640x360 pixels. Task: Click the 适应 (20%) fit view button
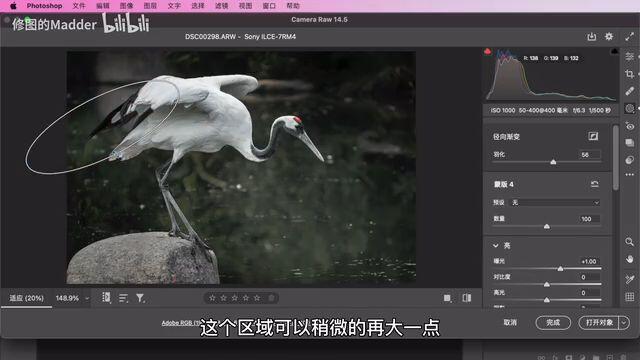[x=27, y=298]
